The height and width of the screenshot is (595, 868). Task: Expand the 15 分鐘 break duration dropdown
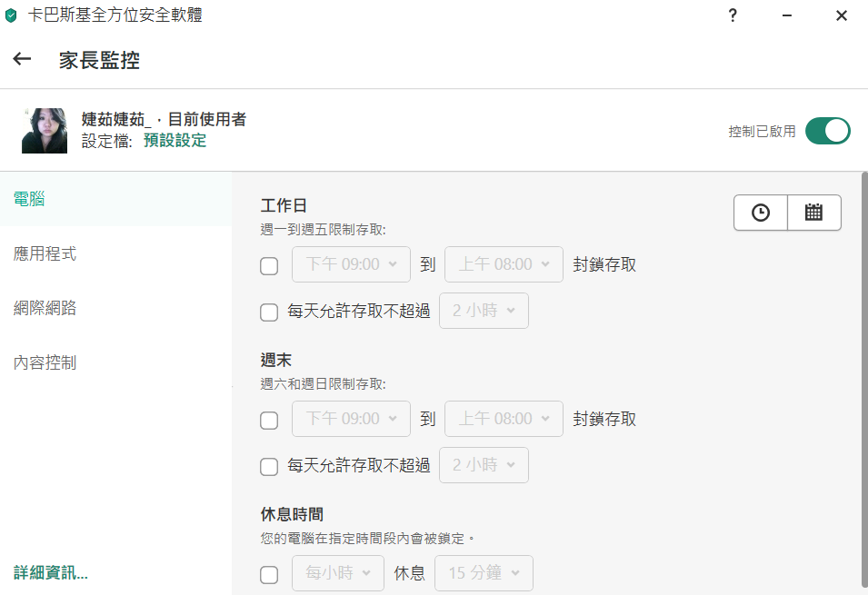484,573
